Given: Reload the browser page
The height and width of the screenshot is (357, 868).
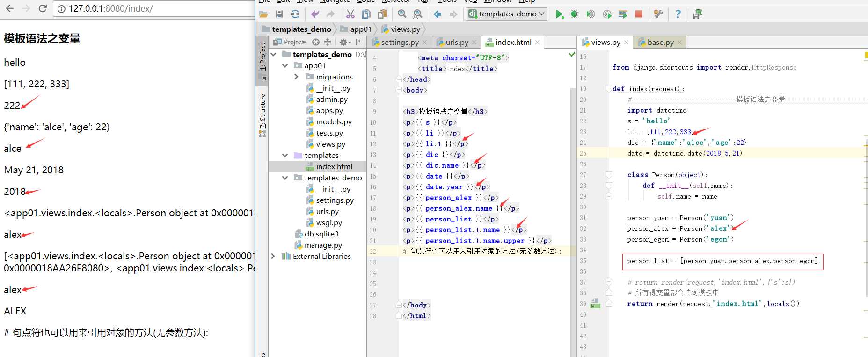Looking at the screenshot, I should pyautogui.click(x=43, y=8).
